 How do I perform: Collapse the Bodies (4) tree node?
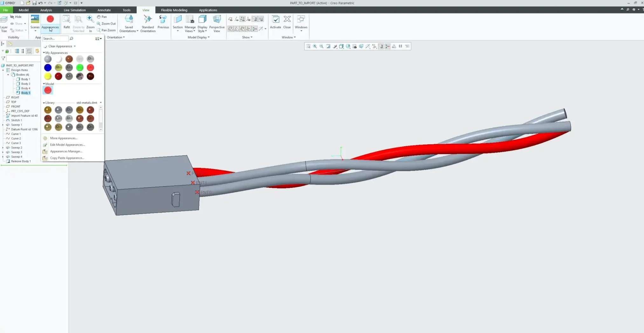[x=8, y=75]
